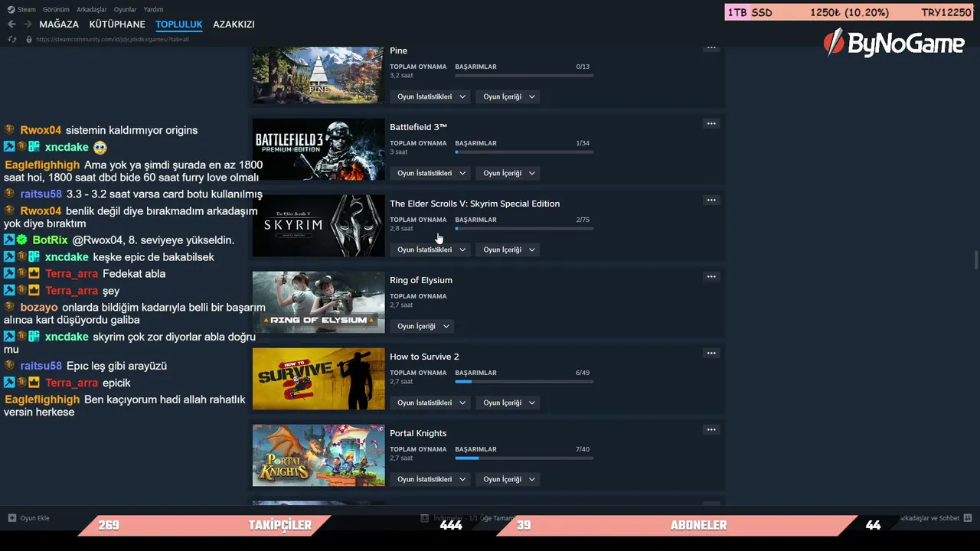Image resolution: width=980 pixels, height=551 pixels.
Task: Switch to the MAĞAZA tab
Action: pyautogui.click(x=59, y=24)
